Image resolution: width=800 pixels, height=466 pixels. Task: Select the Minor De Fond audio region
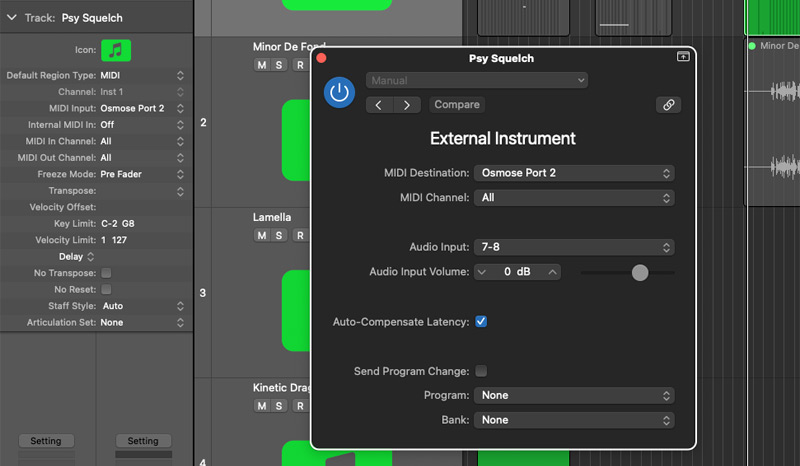pos(772,122)
